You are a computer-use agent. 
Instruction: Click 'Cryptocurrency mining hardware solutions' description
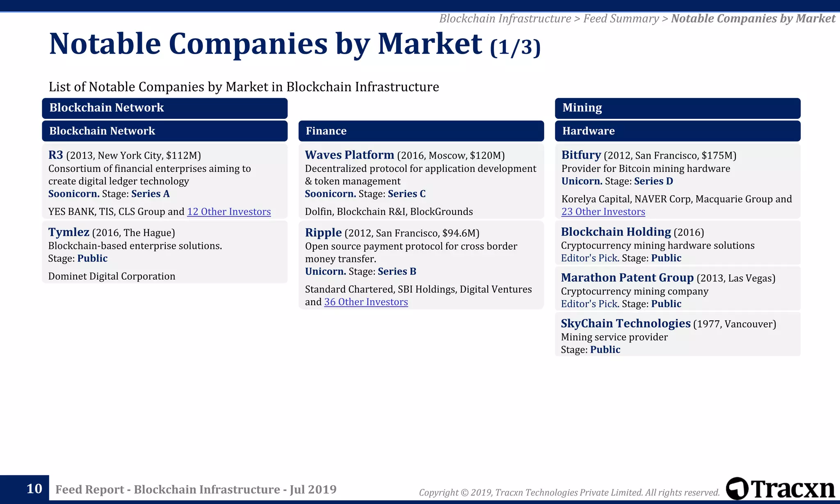[657, 245]
